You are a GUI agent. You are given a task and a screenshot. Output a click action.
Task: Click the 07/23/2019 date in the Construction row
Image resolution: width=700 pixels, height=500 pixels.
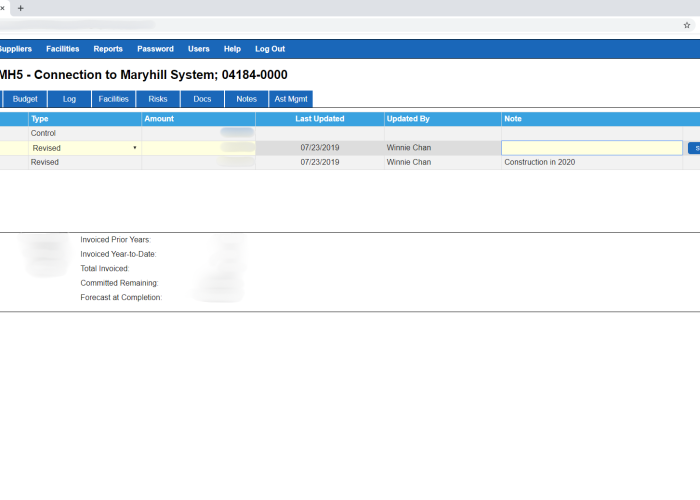(320, 162)
